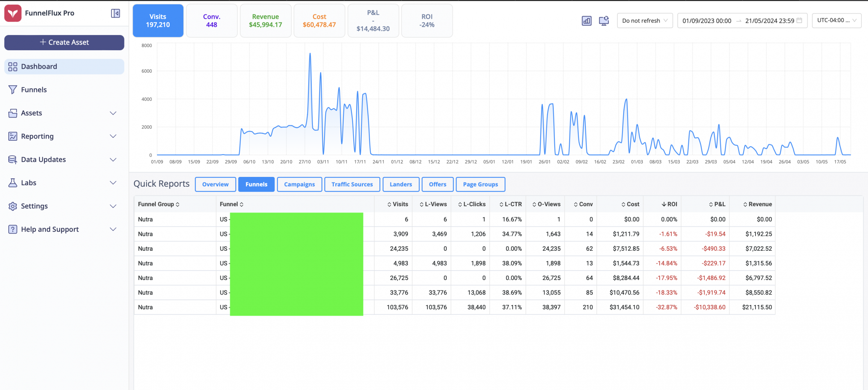Open the Overview quick report tab
This screenshot has width=868, height=390.
(216, 185)
